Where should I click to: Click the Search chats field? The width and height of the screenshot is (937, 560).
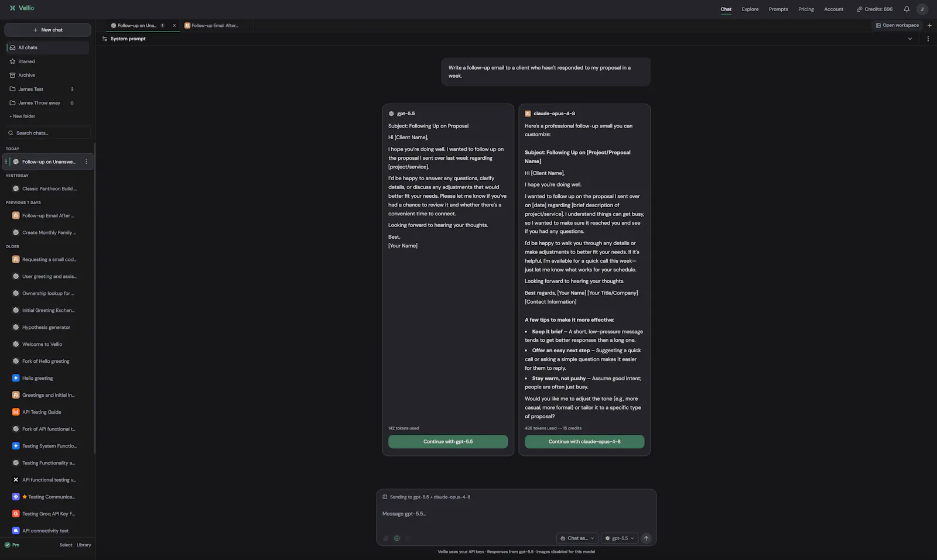pyautogui.click(x=48, y=133)
